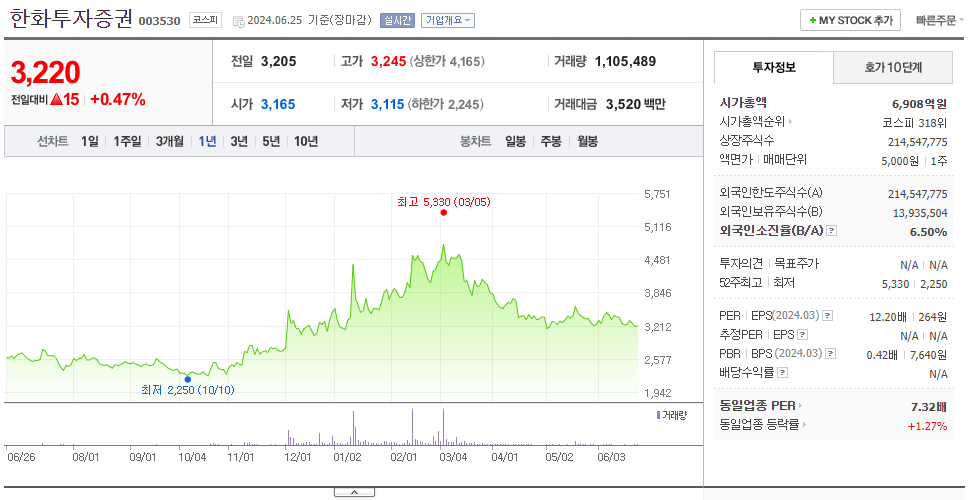Viewport: 968px width, 500px height.
Task: Switch to 호가10단계 tab
Action: pos(893,68)
